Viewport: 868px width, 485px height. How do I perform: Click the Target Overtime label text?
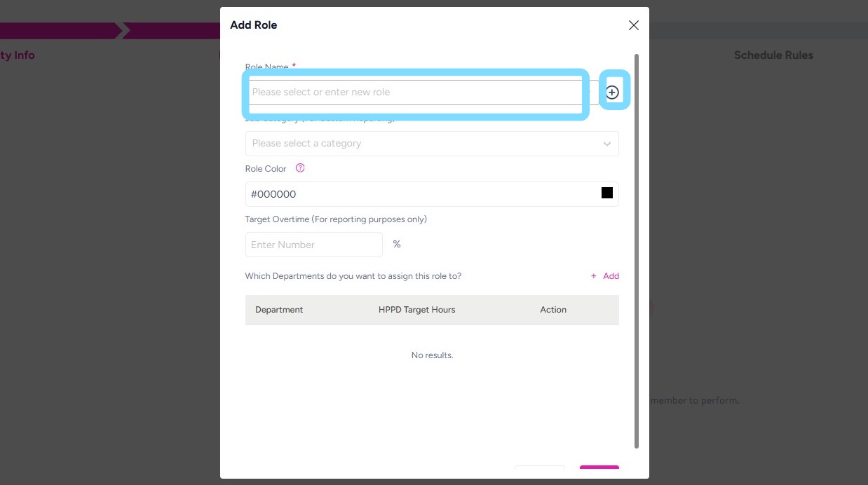[335, 219]
